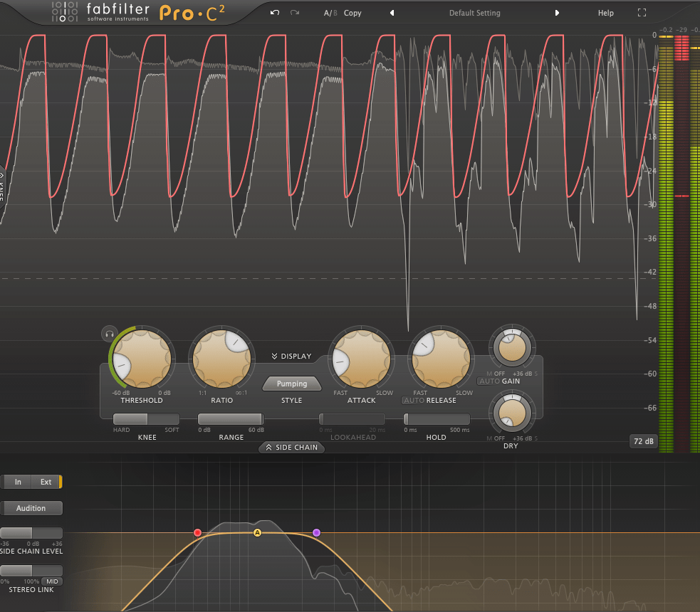Toggle Auto gain

click(489, 381)
